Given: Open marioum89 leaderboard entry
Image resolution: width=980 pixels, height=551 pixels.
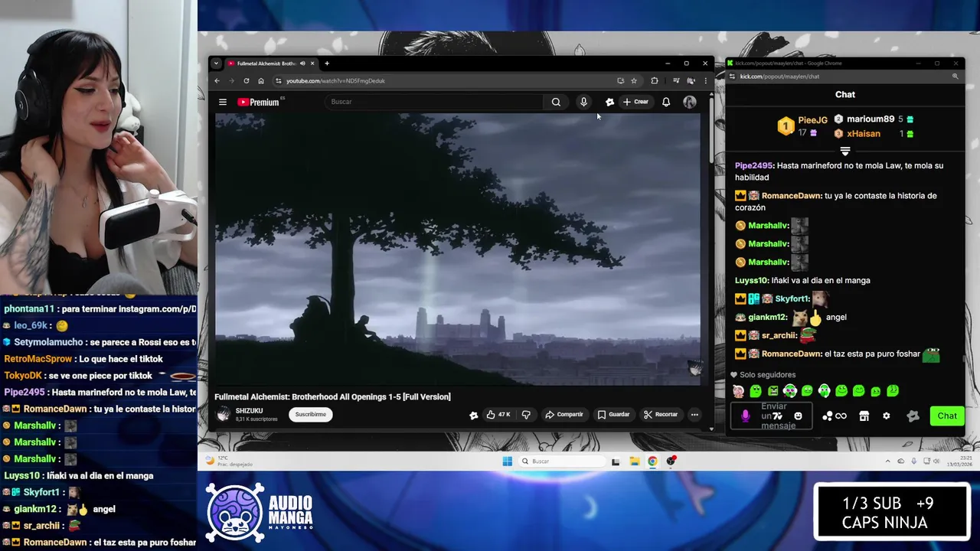Looking at the screenshot, I should [x=874, y=119].
